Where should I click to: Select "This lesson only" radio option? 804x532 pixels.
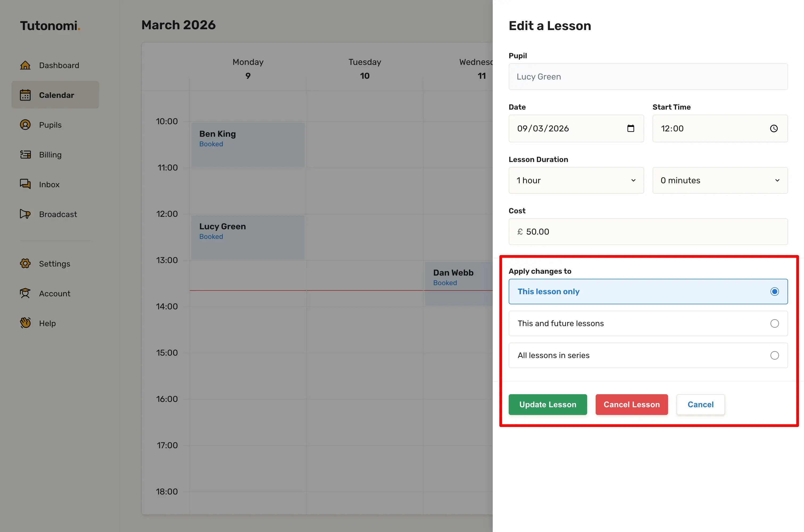774,292
